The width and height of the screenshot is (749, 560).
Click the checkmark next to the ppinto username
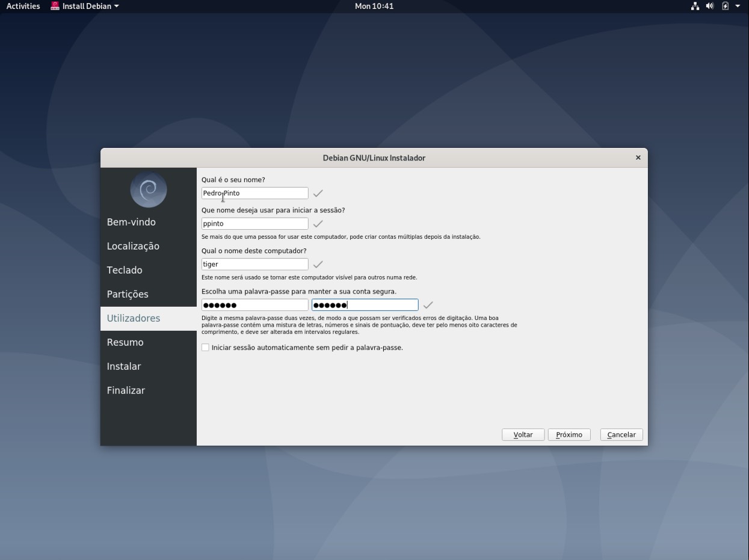pyautogui.click(x=318, y=223)
